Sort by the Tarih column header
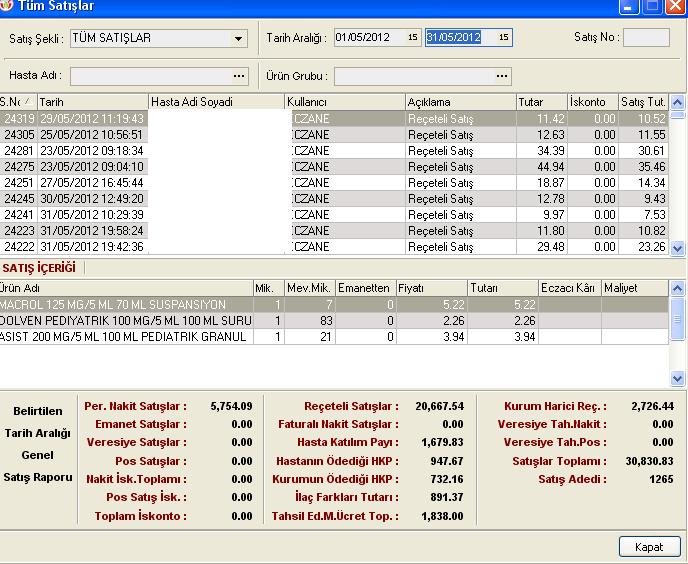 tap(92, 102)
